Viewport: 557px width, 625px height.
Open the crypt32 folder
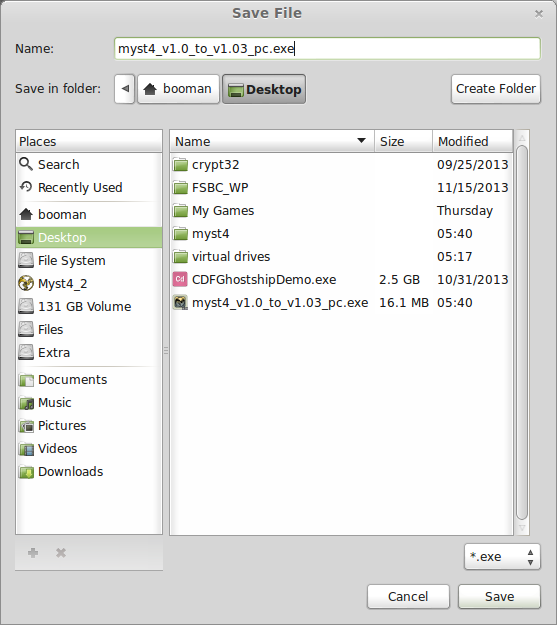341,165
